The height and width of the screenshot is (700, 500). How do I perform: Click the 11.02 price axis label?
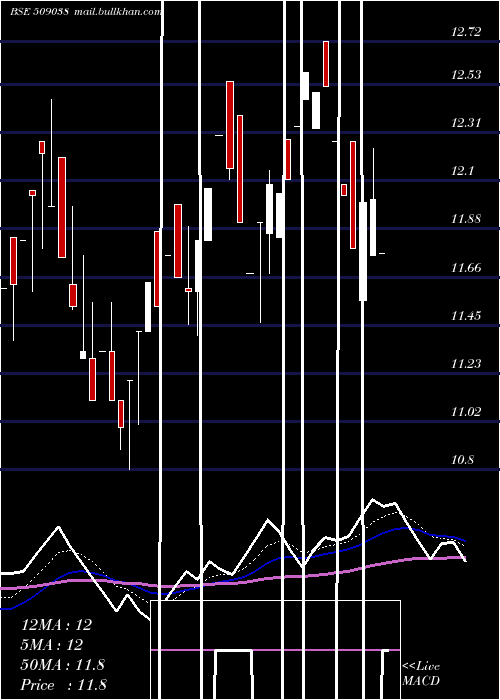coord(466,412)
